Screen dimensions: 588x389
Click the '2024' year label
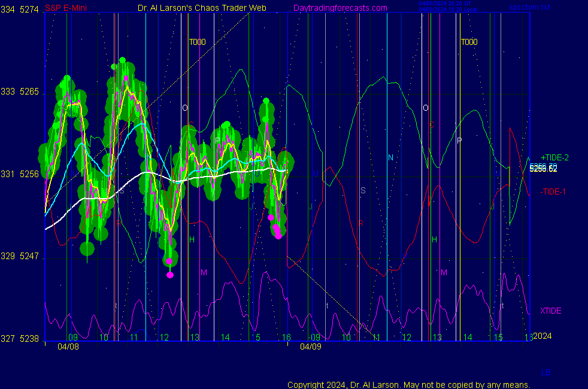542,336
